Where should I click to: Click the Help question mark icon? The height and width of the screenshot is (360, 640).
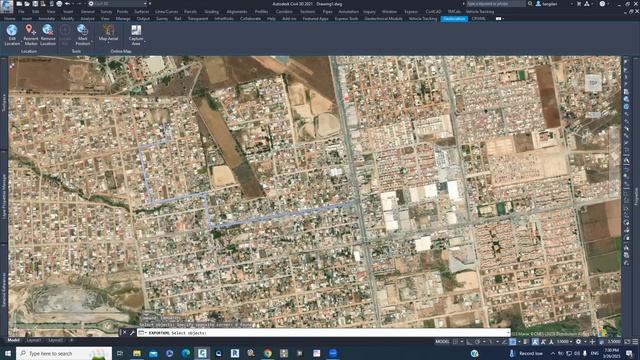[602, 4]
